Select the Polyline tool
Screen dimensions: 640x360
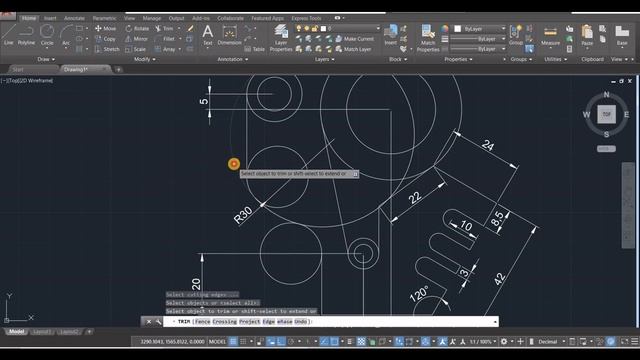coord(26,34)
